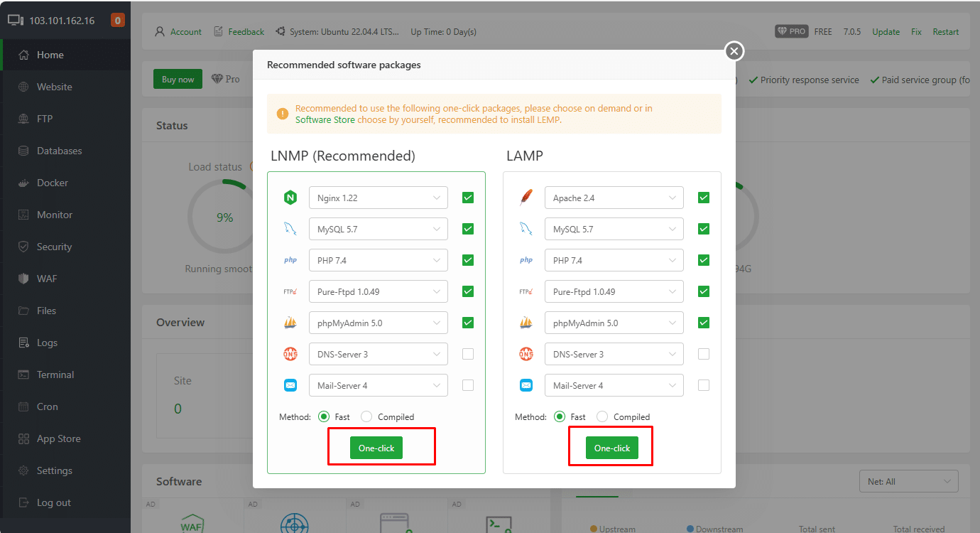Open Website in the sidebar
The image size is (980, 533).
pyautogui.click(x=65, y=87)
